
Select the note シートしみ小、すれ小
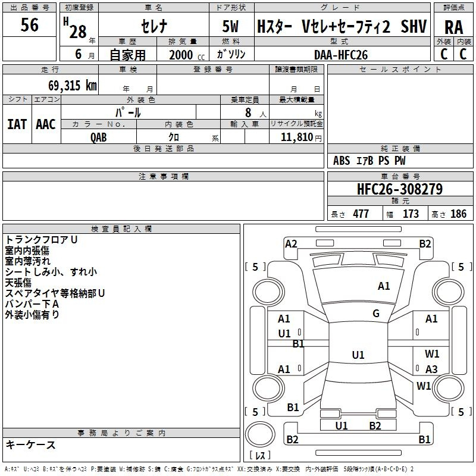click(51, 272)
